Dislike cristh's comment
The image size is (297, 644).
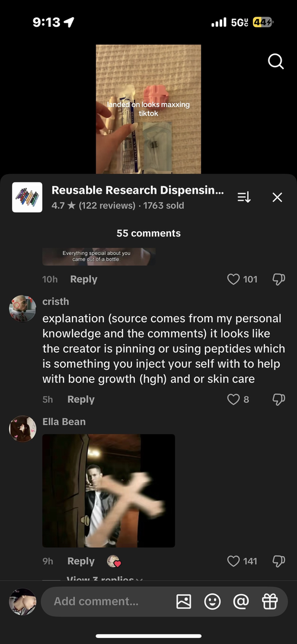[x=279, y=400]
